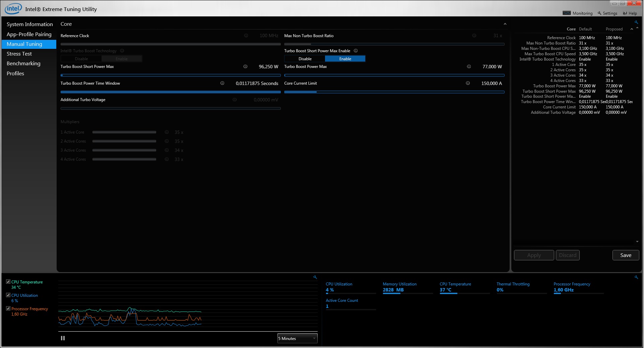
Task: Open the Help menu in the top bar
Action: [x=630, y=13]
